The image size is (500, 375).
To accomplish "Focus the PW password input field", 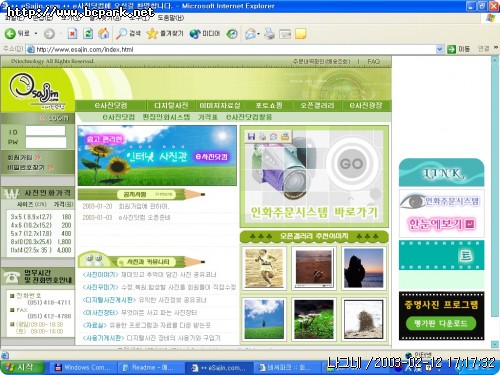I will click(x=46, y=143).
